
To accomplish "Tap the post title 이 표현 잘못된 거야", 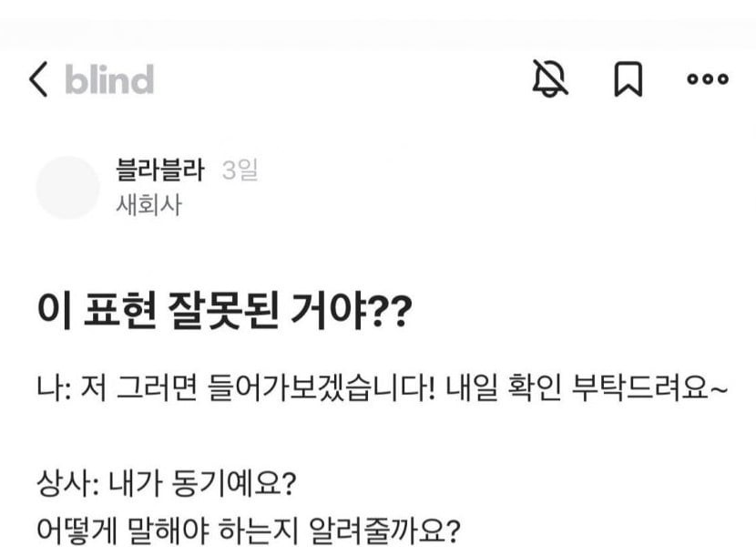I will pyautogui.click(x=199, y=315).
